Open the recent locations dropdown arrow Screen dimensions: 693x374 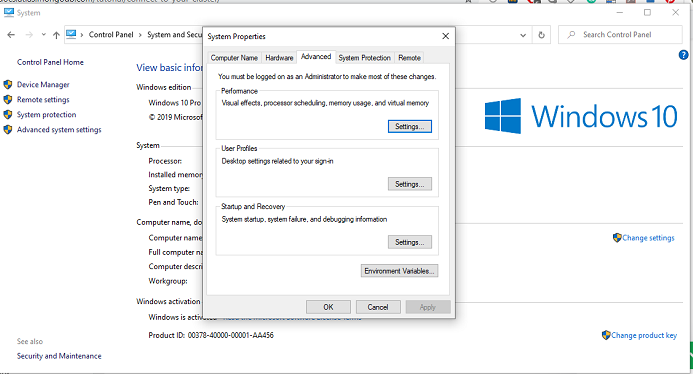[43, 34]
